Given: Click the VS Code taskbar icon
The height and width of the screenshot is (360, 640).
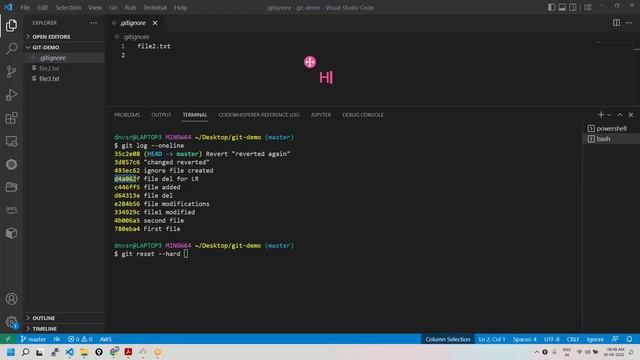Looking at the screenshot, I should [x=70, y=352].
